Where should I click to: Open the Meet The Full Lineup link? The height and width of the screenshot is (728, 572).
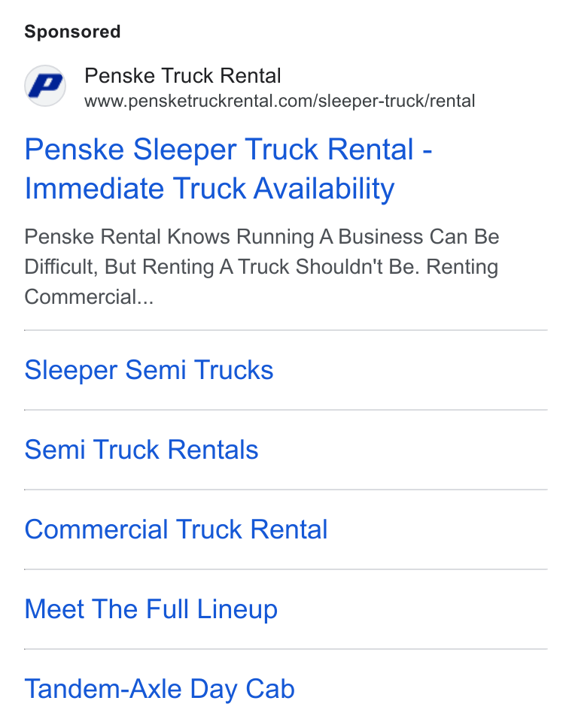click(151, 610)
